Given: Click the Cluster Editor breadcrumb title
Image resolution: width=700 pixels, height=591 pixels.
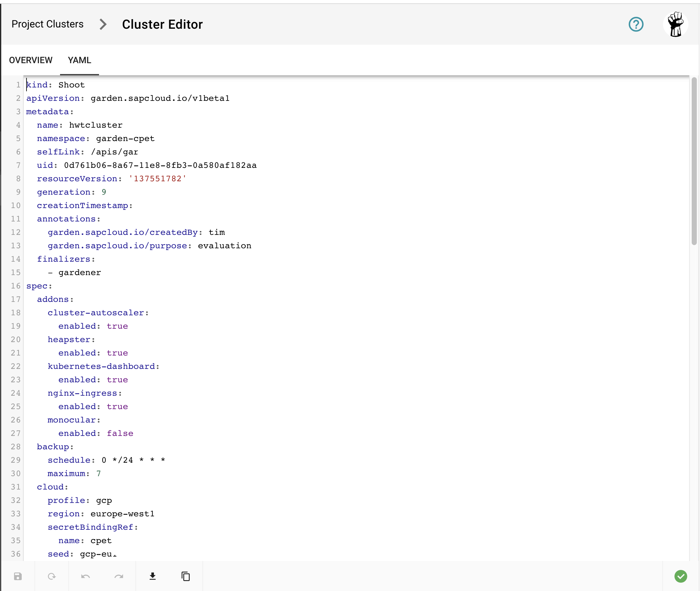Looking at the screenshot, I should coord(162,24).
